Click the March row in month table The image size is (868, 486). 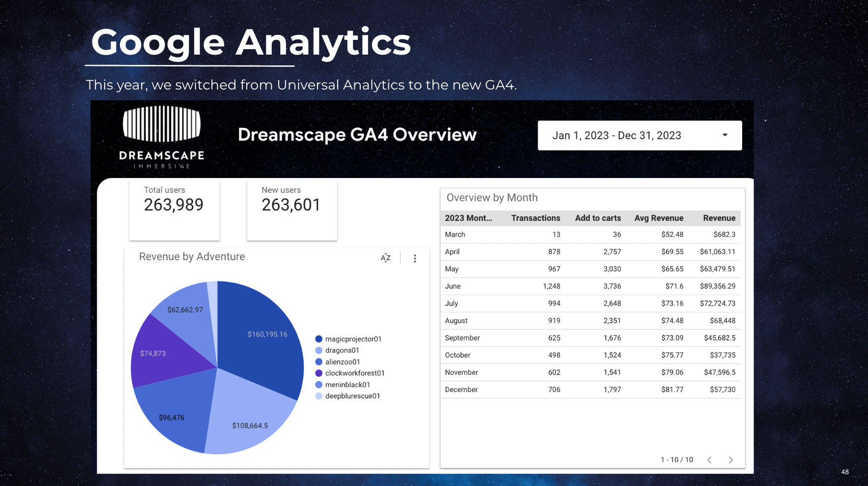point(590,235)
